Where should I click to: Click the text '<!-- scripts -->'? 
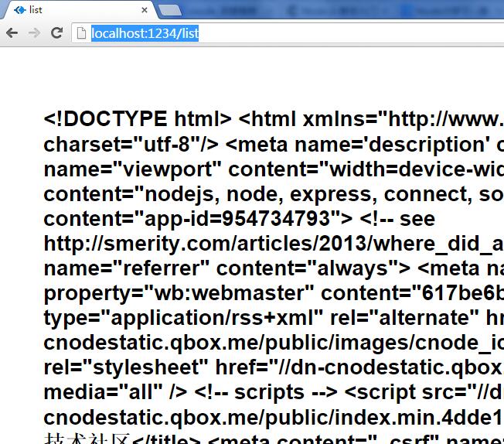tap(266, 392)
